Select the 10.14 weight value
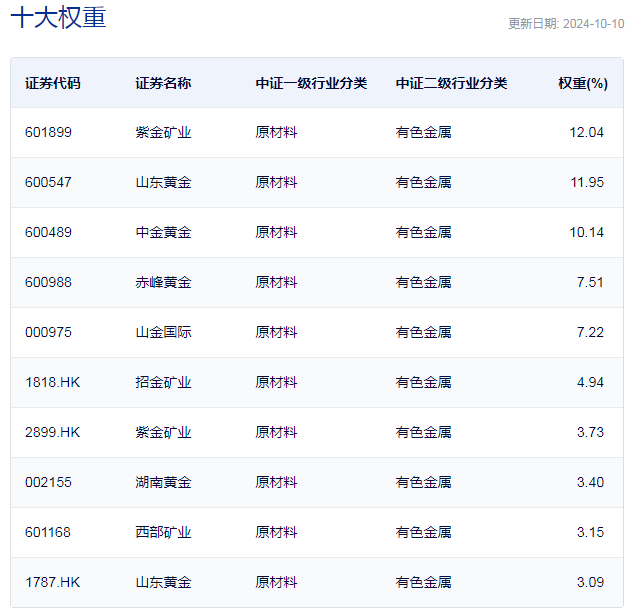 pos(586,232)
